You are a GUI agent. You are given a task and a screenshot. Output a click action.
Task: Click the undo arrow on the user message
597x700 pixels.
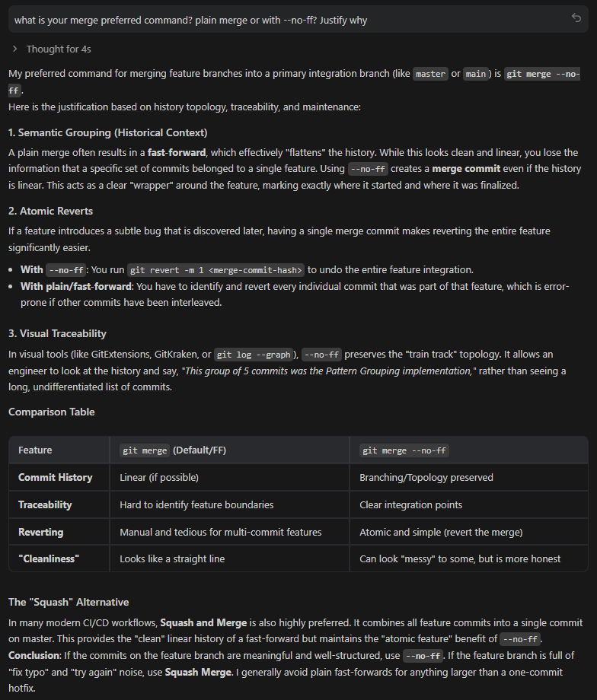coord(576,18)
